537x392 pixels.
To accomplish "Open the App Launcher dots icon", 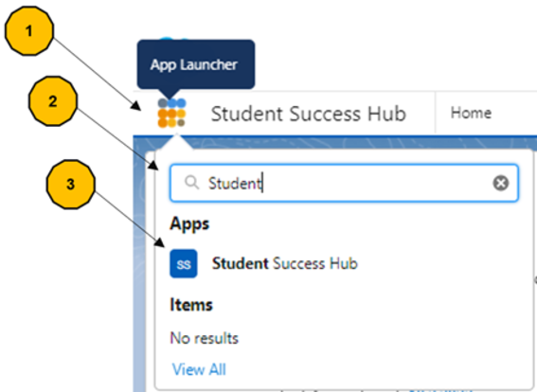I will pyautogui.click(x=171, y=113).
